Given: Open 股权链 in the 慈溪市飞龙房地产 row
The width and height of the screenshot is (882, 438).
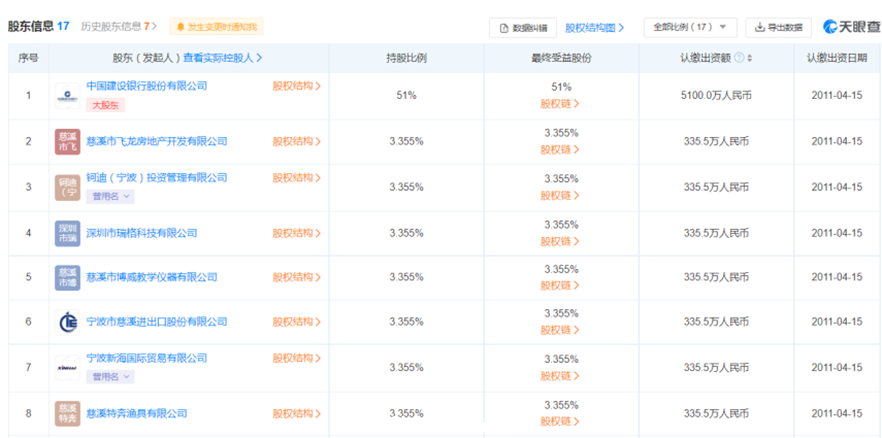Looking at the screenshot, I should [560, 150].
